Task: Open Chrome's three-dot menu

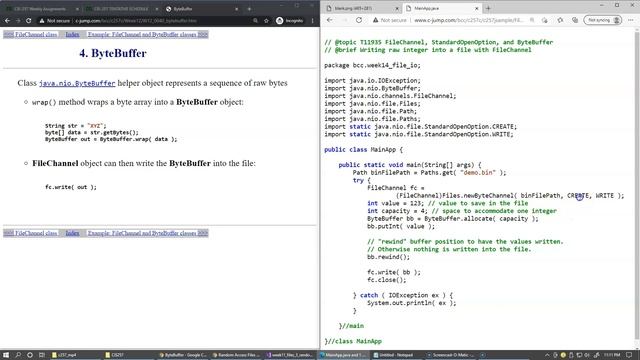Action: pos(313,20)
